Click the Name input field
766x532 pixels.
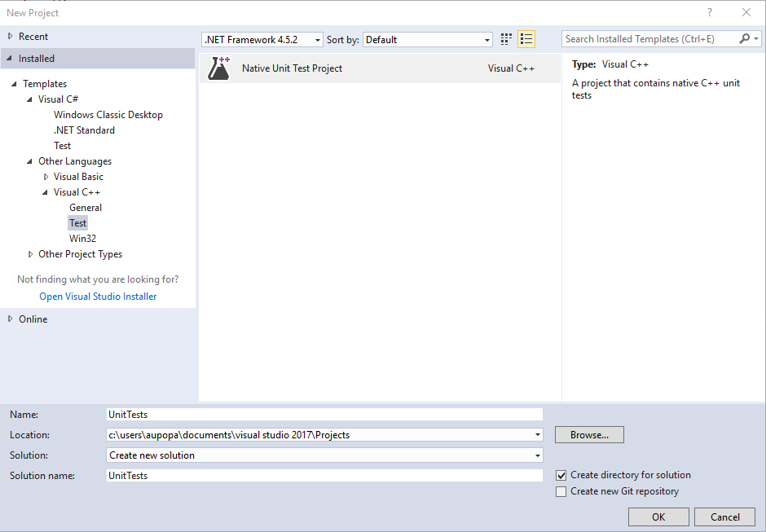(x=324, y=414)
